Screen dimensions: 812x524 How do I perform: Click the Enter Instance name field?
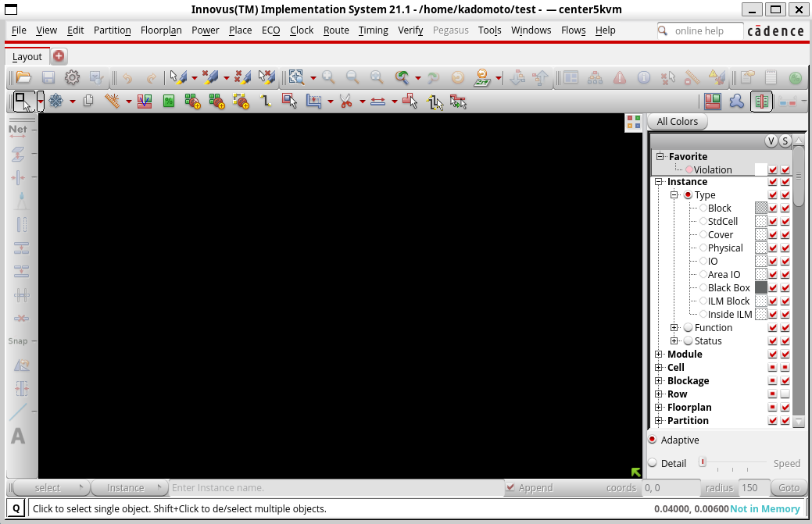click(337, 487)
